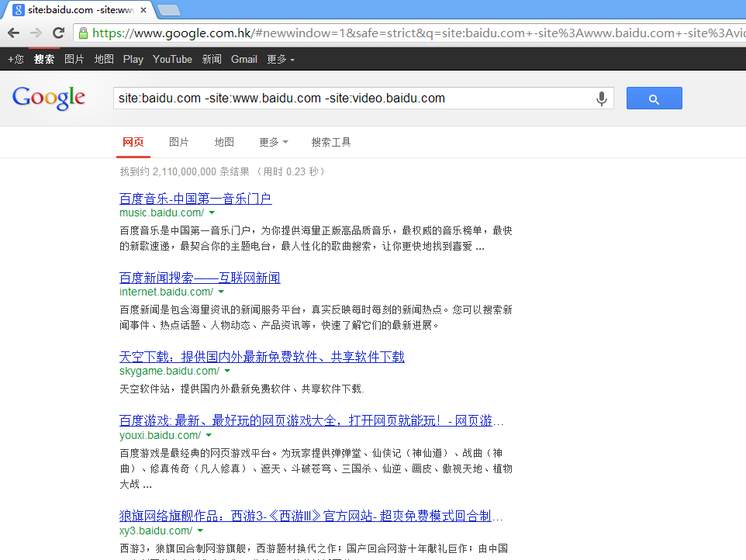746x560 pixels.
Task: Expand arrow next to internet.baidu.com/
Action: point(221,292)
